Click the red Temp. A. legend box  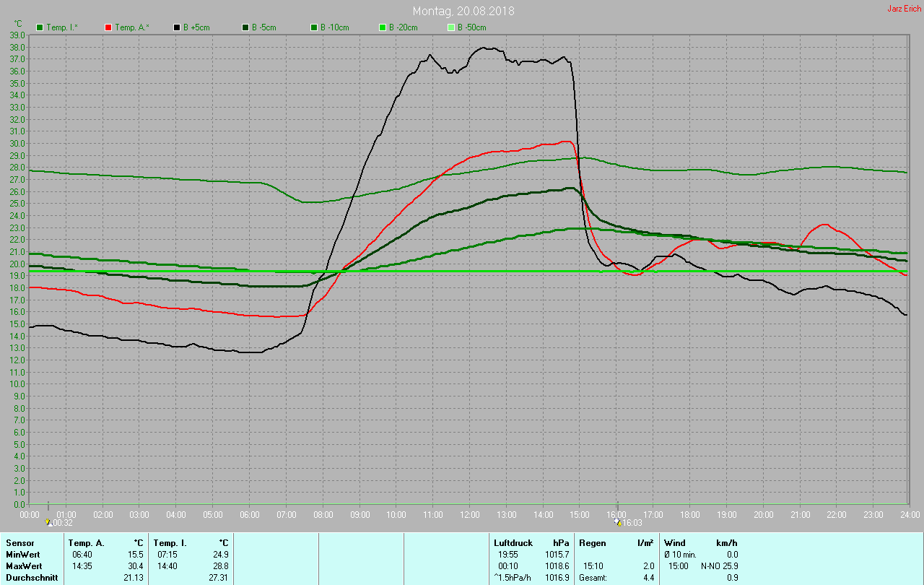click(x=108, y=27)
